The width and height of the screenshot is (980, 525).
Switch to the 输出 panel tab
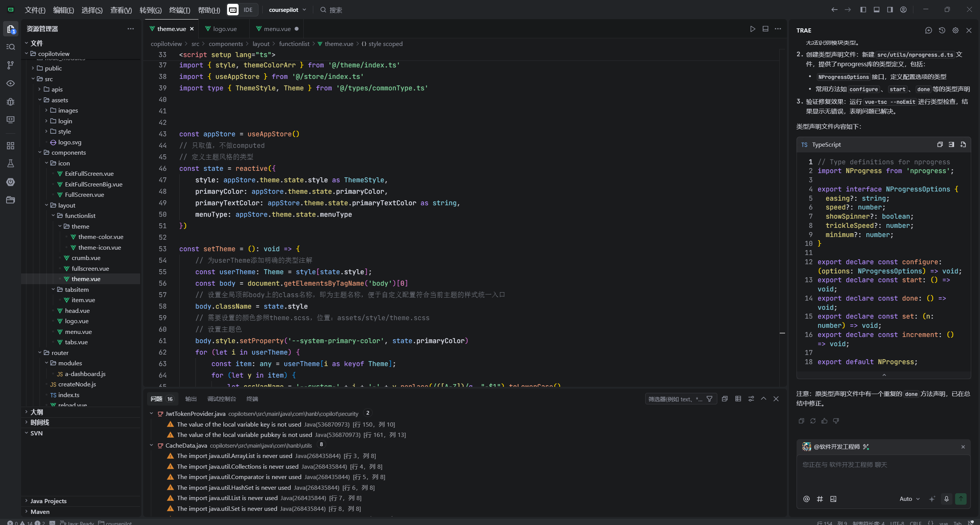(x=191, y=399)
